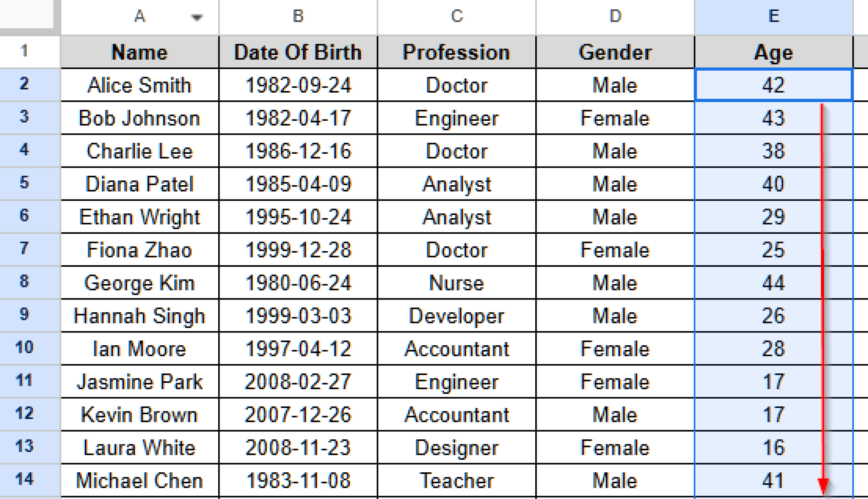Click Jasmine Park name cell

140,381
